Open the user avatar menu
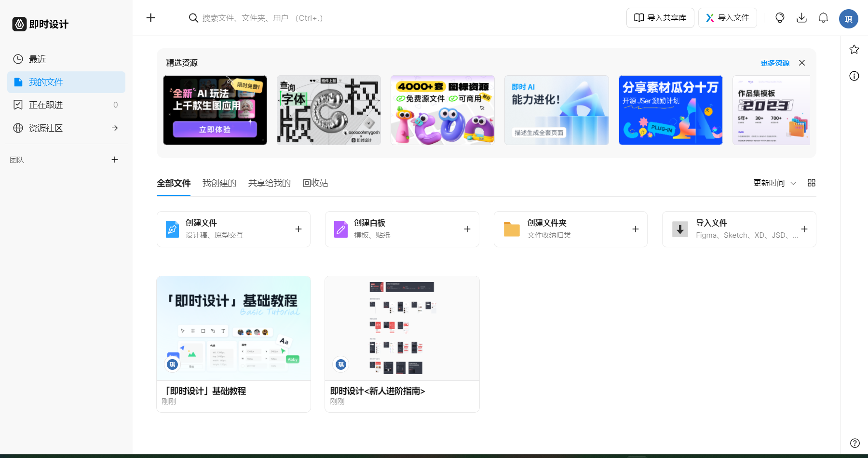 848,19
